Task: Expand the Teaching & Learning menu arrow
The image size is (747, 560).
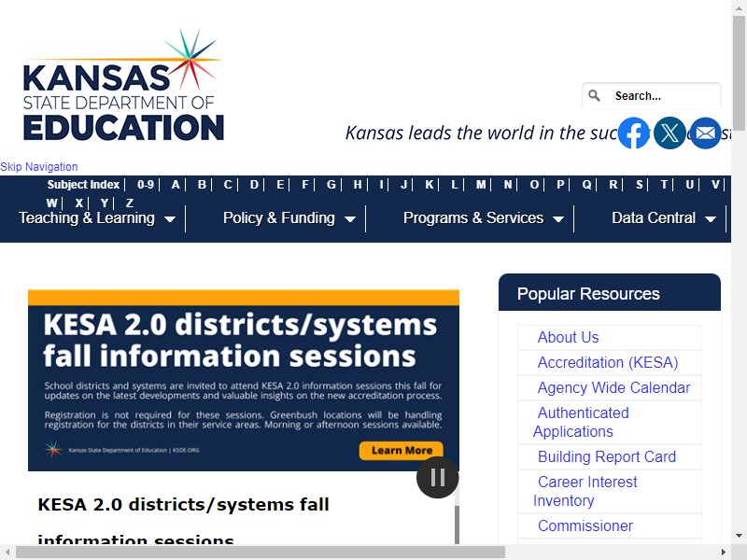Action: 169,219
